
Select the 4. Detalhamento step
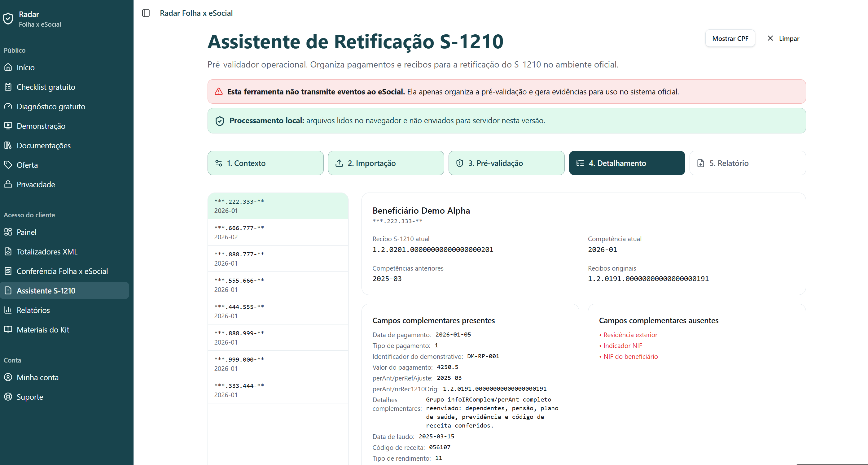[x=627, y=163]
